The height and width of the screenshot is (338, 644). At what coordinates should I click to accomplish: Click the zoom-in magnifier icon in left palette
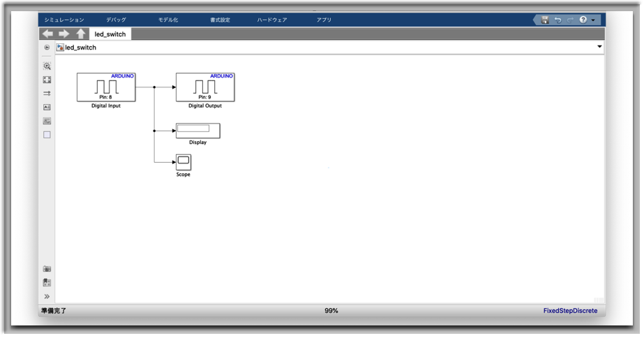(47, 66)
